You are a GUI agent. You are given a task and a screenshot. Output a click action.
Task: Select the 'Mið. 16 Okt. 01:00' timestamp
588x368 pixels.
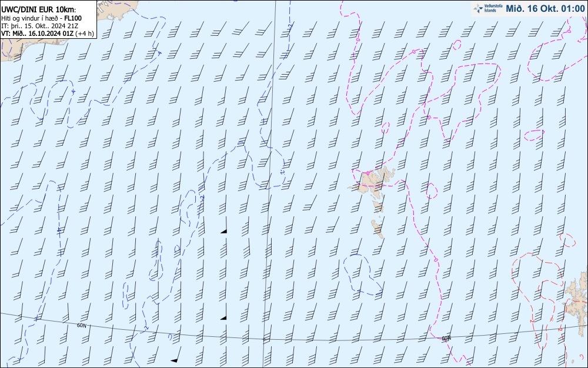[x=545, y=9]
